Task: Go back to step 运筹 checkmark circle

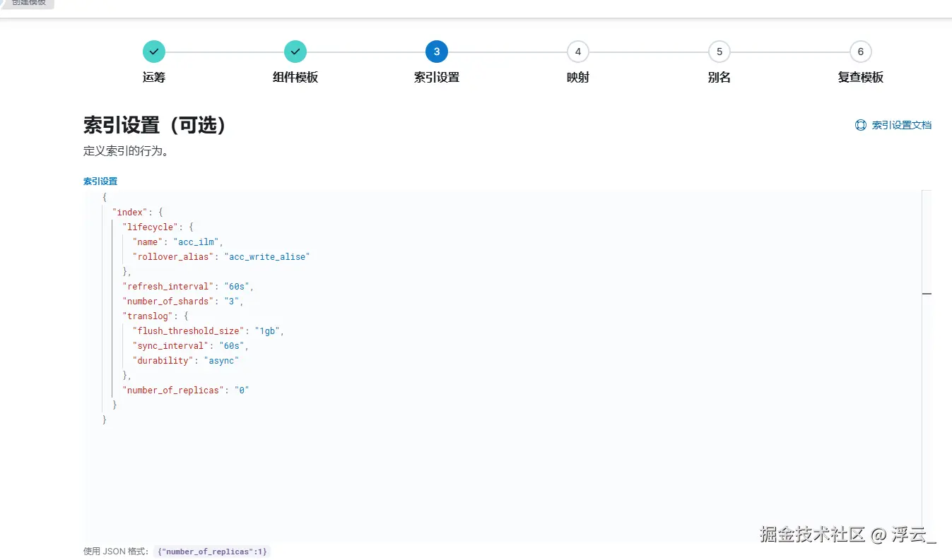Action: coord(154,52)
